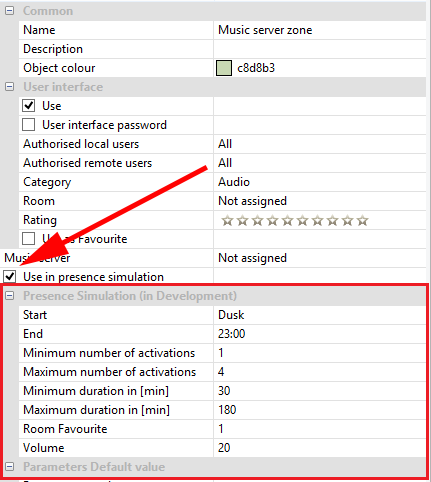Open Authorised local users value All

click(x=319, y=144)
